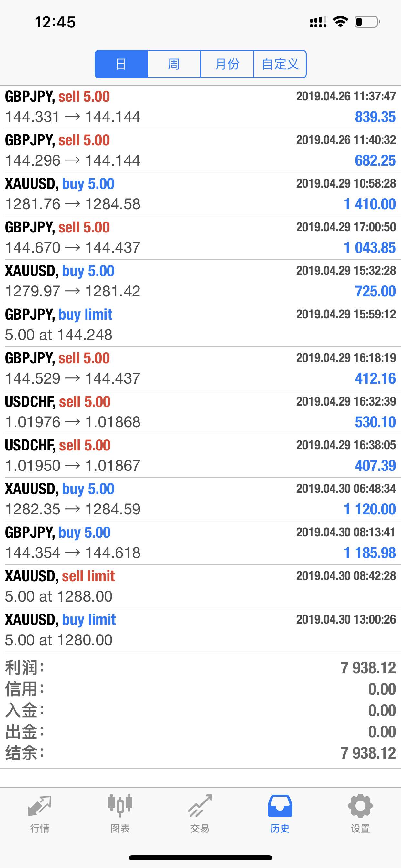Choose the 自定义 custom period
Image resolution: width=401 pixels, height=868 pixels.
[x=280, y=64]
